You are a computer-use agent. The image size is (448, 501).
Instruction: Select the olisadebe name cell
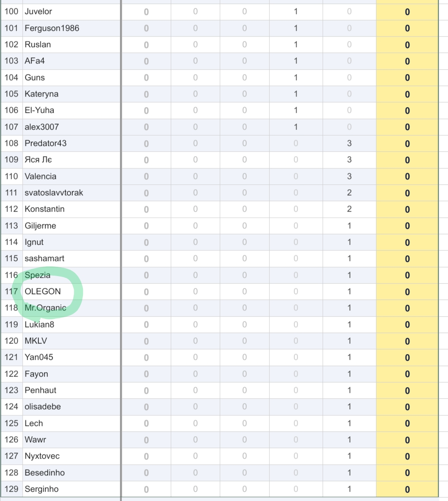click(43, 407)
